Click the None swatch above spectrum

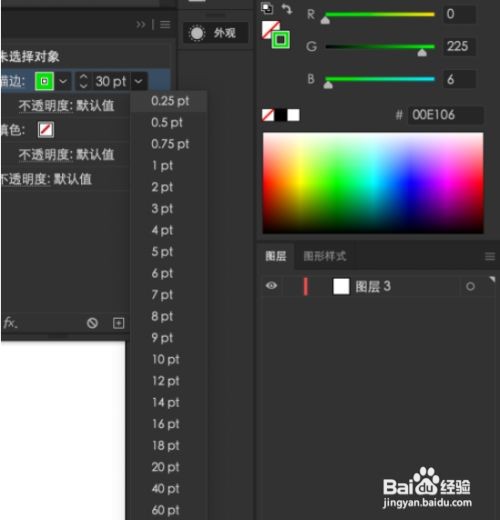click(x=268, y=115)
